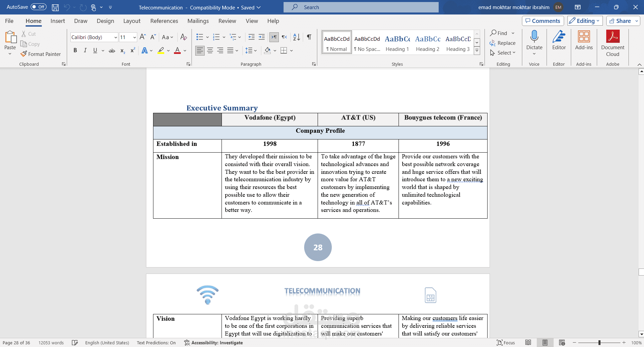Screen dimensions: 644x347
Task: Switch to the Insert tab
Action: (x=58, y=21)
